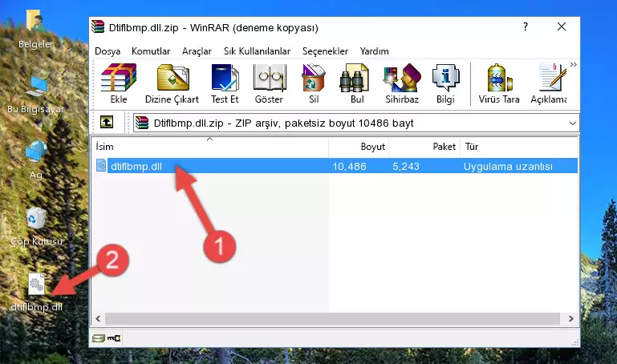Screen dimensions: 617x364
Task: Select the dtiflbmp.dll desktop file icon
Action: click(x=36, y=293)
